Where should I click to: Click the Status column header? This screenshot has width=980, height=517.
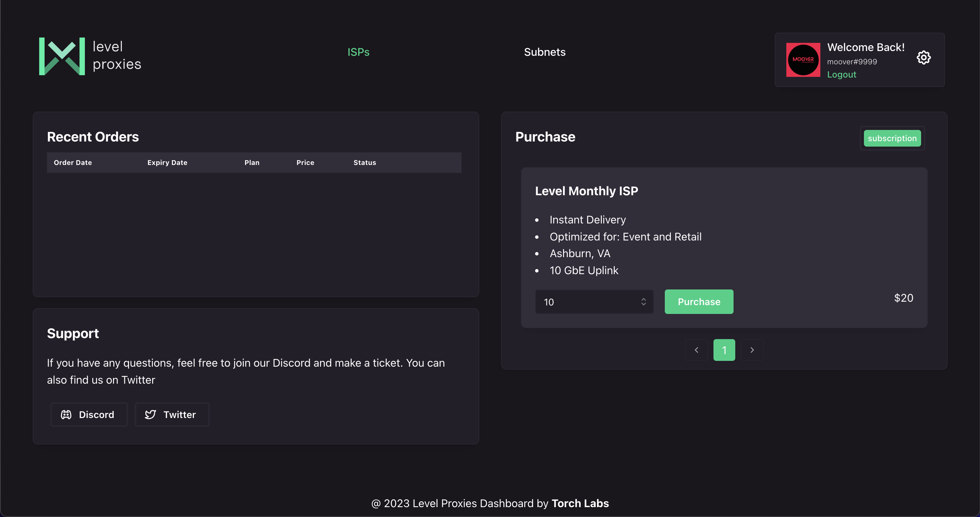[x=365, y=163]
